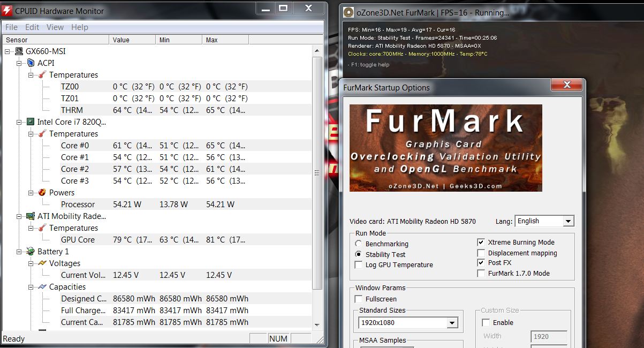This screenshot has width=644, height=348.
Task: Collapse the Voltages node
Action: click(x=31, y=263)
